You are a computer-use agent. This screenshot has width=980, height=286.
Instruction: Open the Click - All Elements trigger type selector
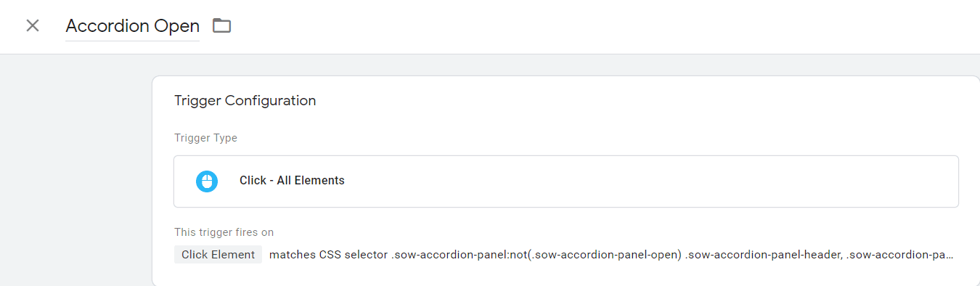pos(566,181)
